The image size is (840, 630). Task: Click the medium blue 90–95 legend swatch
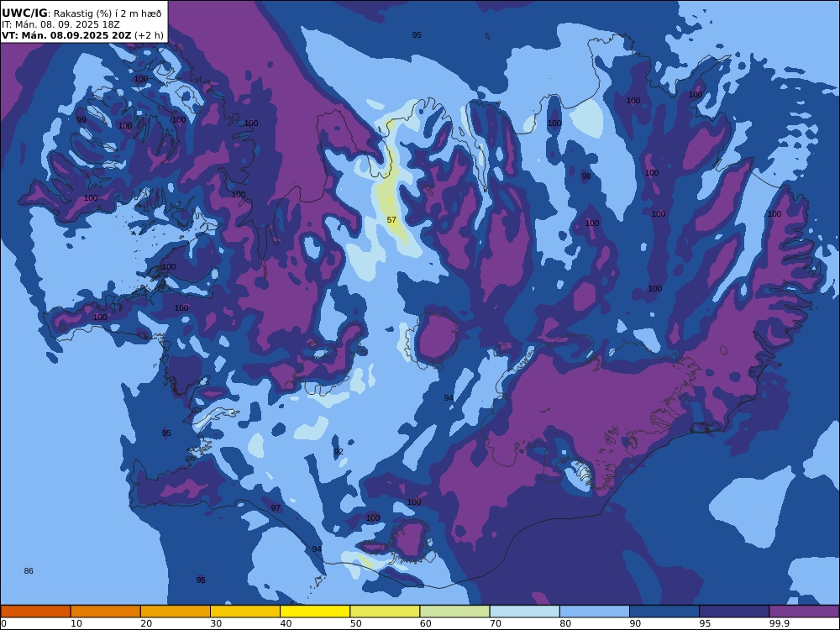(664, 612)
